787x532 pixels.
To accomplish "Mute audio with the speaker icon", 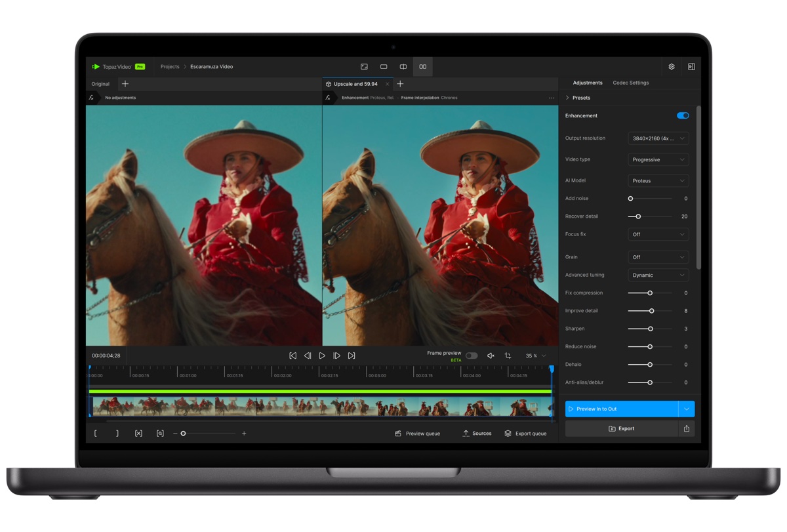I will coord(491,356).
